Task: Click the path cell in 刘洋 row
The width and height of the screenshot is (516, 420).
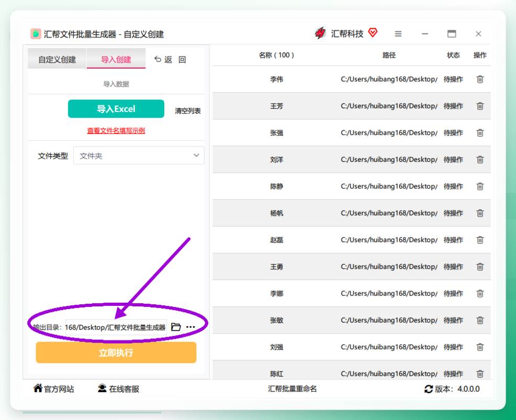Action: click(389, 159)
